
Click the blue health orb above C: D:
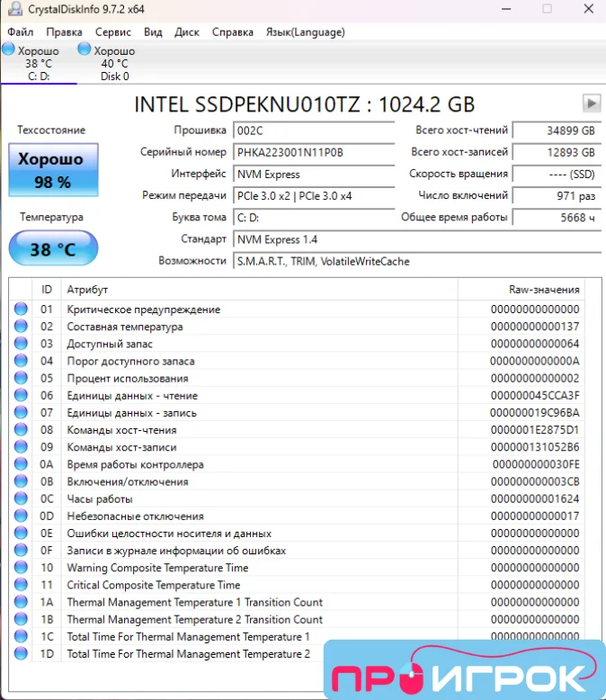(x=8, y=49)
